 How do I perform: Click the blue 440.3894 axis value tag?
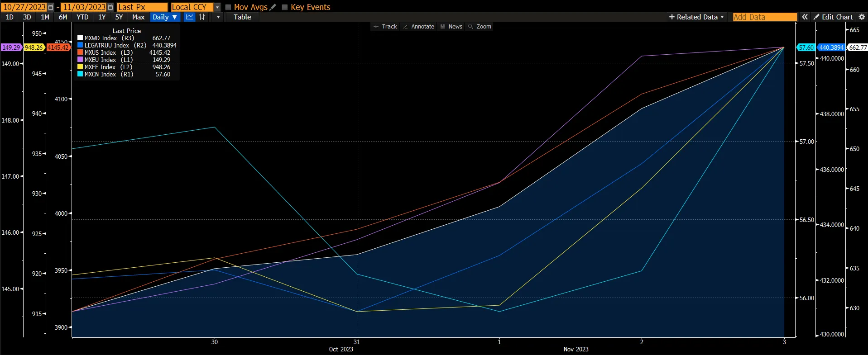[831, 47]
